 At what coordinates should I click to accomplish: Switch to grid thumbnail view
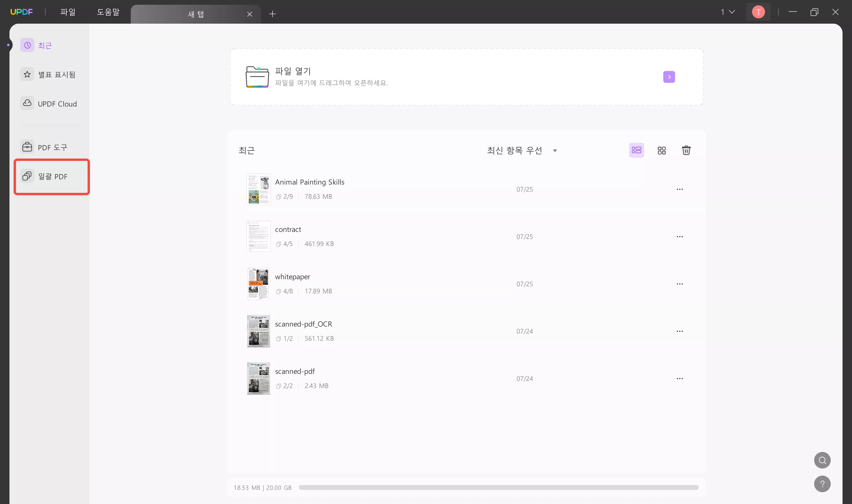(661, 150)
